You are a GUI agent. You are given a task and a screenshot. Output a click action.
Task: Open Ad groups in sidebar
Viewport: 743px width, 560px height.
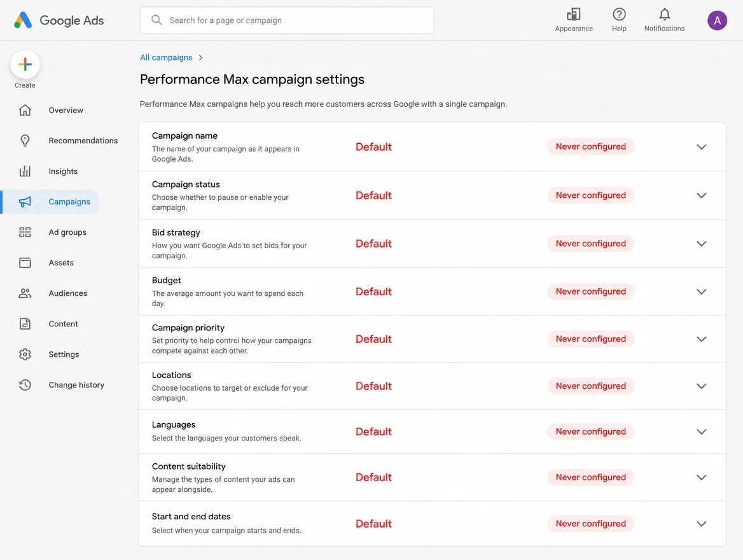tap(67, 232)
